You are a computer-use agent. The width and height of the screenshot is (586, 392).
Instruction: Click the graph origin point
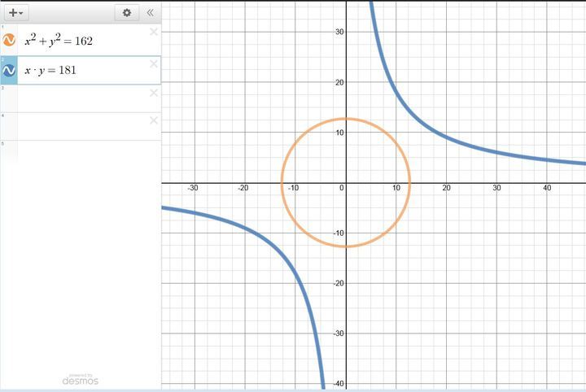click(x=347, y=183)
